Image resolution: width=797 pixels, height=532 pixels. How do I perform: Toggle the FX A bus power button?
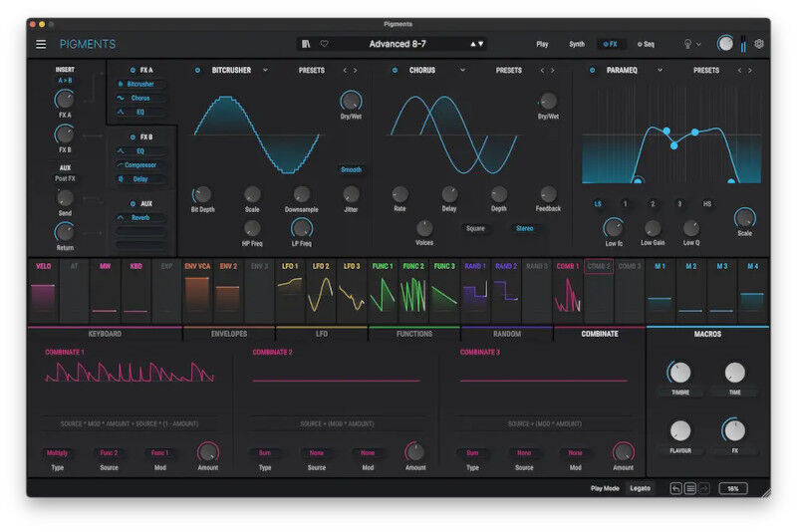click(x=133, y=71)
